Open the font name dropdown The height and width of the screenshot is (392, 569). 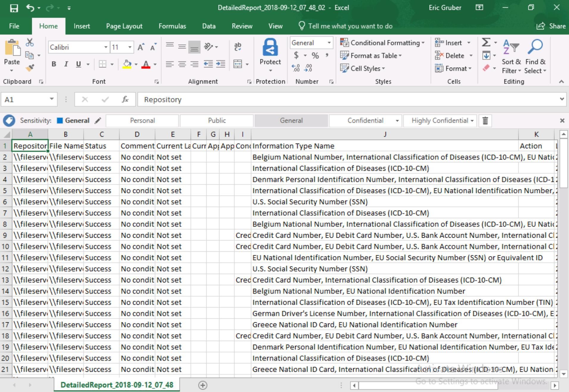(x=106, y=47)
